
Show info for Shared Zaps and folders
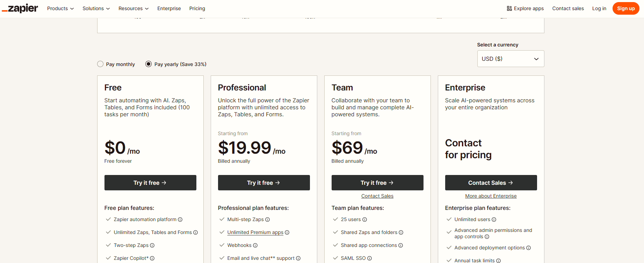pyautogui.click(x=401, y=232)
